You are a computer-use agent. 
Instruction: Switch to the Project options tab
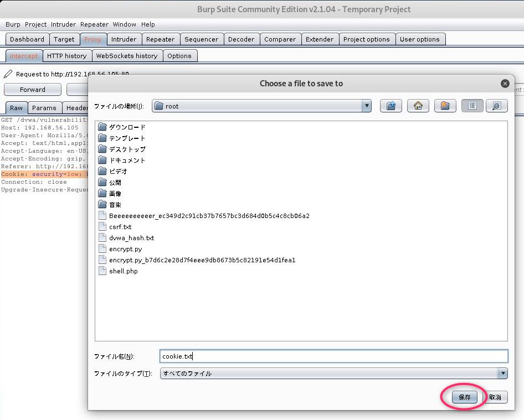[x=367, y=39]
